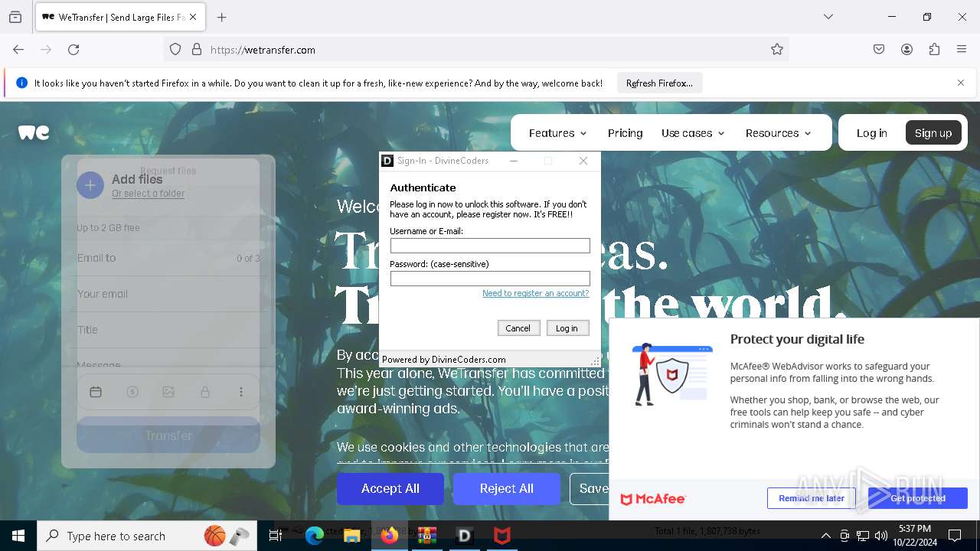The height and width of the screenshot is (551, 980).
Task: Click the volume speaker tray icon
Action: [x=881, y=536]
